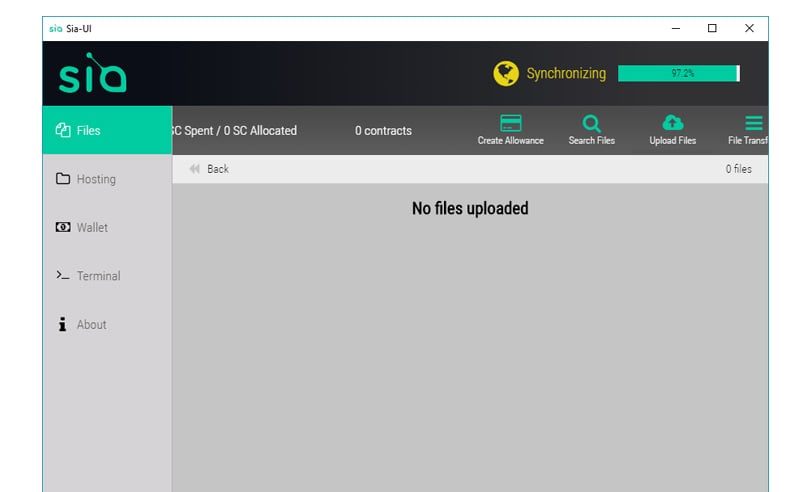This screenshot has height=492, width=808.
Task: Click the yellow globe synchronizing icon
Action: pos(506,73)
